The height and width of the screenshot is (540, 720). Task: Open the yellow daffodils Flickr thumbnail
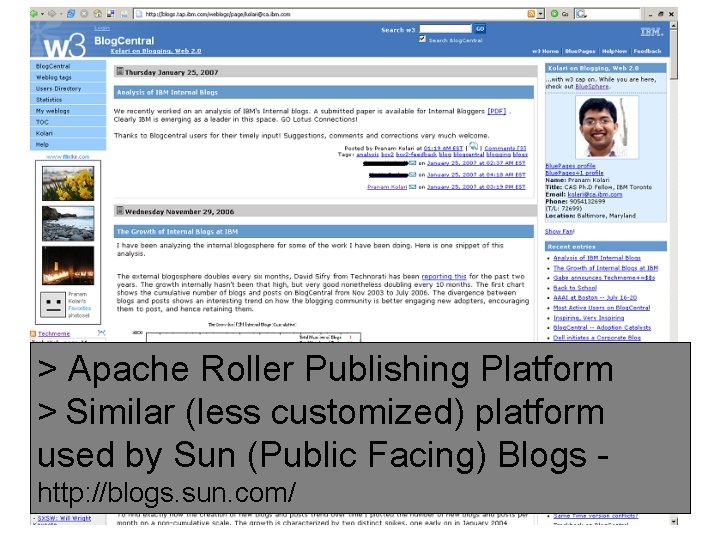pyautogui.click(x=68, y=184)
